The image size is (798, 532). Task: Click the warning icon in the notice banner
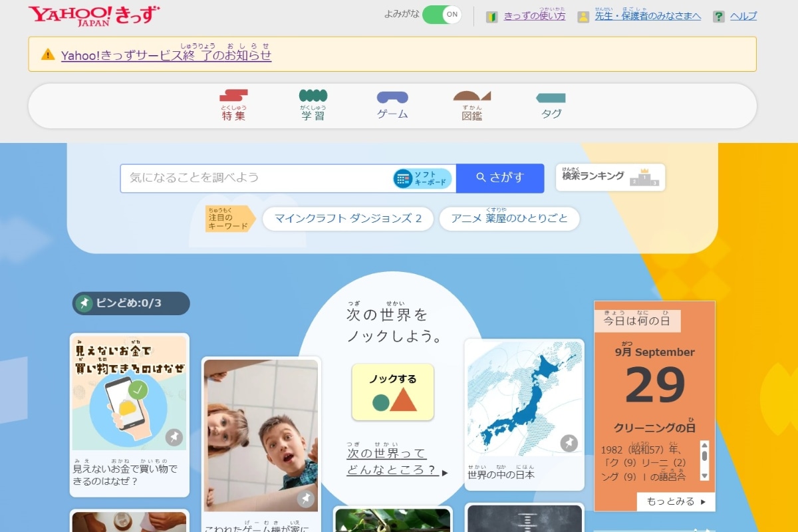48,55
